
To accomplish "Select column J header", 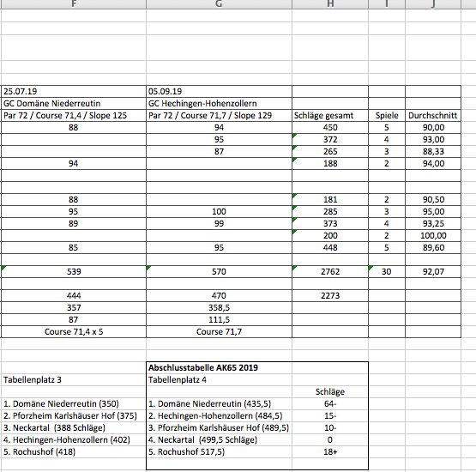I will click(x=433, y=4).
